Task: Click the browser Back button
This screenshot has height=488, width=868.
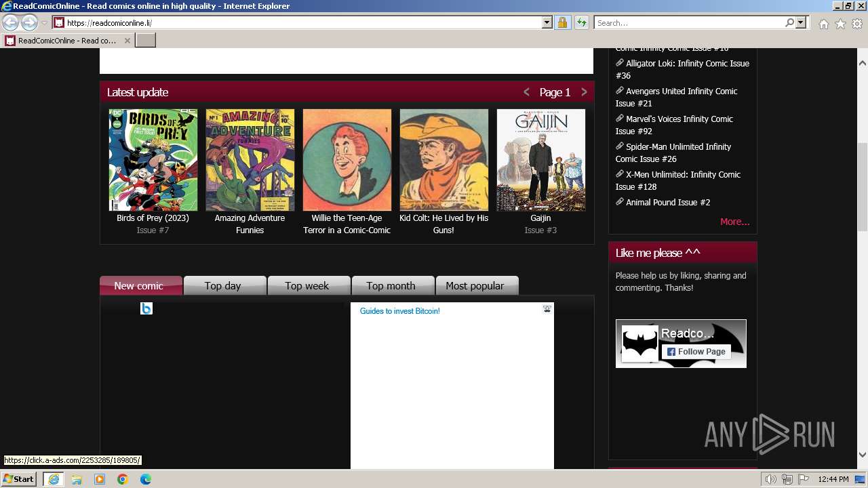Action: [10, 22]
